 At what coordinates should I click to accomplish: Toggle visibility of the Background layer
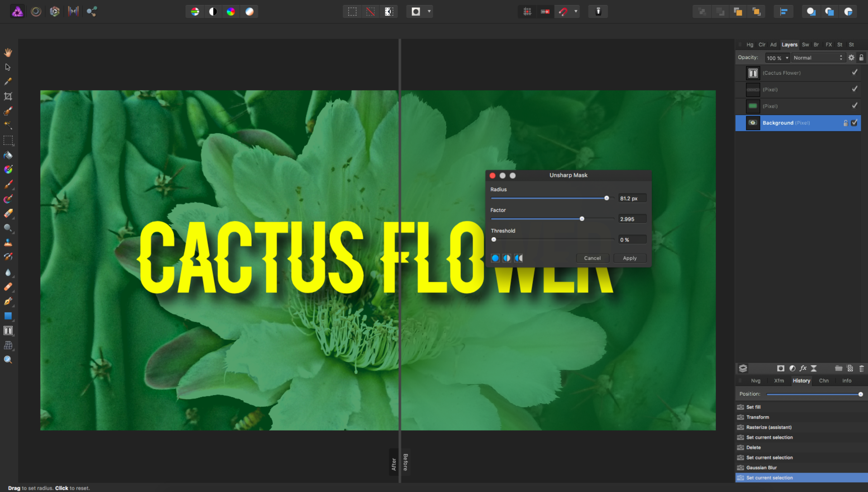(854, 123)
